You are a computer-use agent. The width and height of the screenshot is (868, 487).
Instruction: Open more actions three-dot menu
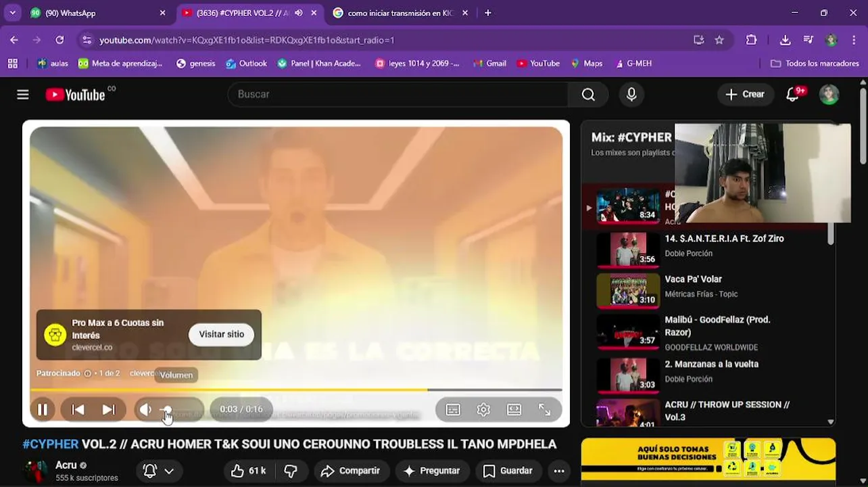click(x=558, y=471)
